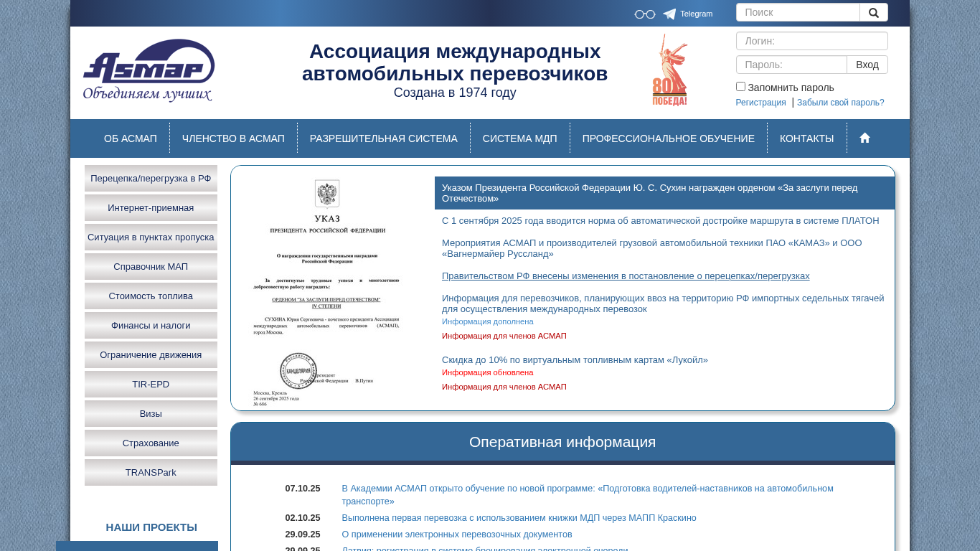Toggle the Запомнить пароль checkbox
The height and width of the screenshot is (551, 980).
(740, 87)
